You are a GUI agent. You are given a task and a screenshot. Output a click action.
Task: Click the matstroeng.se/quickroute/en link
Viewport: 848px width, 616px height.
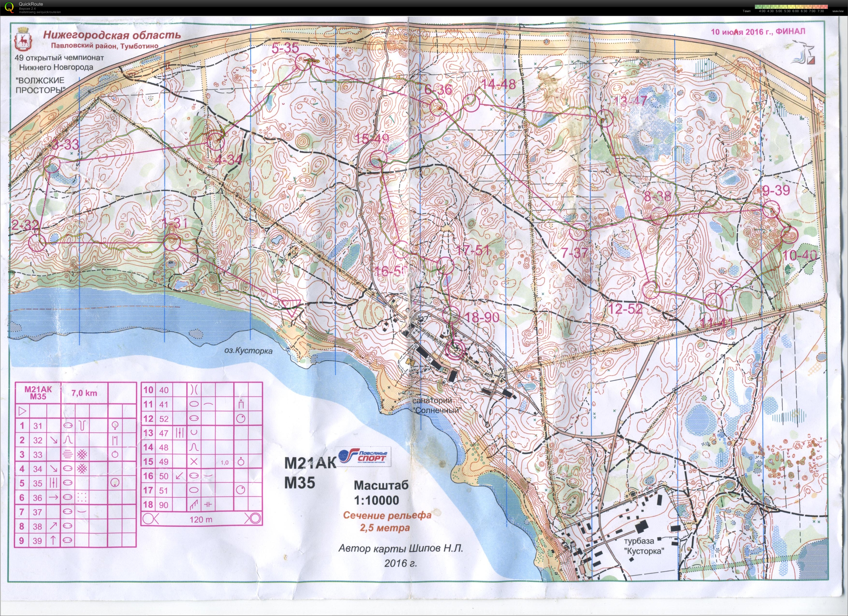[x=40, y=12]
